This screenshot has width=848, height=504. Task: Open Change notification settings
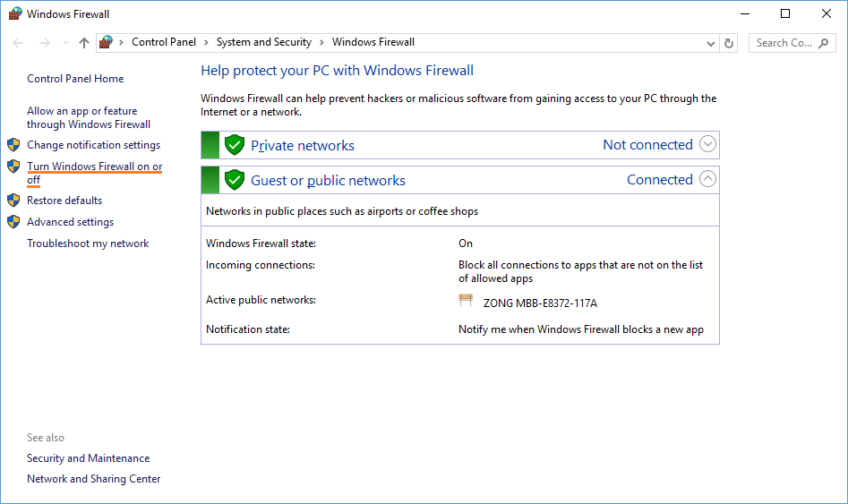(x=93, y=145)
